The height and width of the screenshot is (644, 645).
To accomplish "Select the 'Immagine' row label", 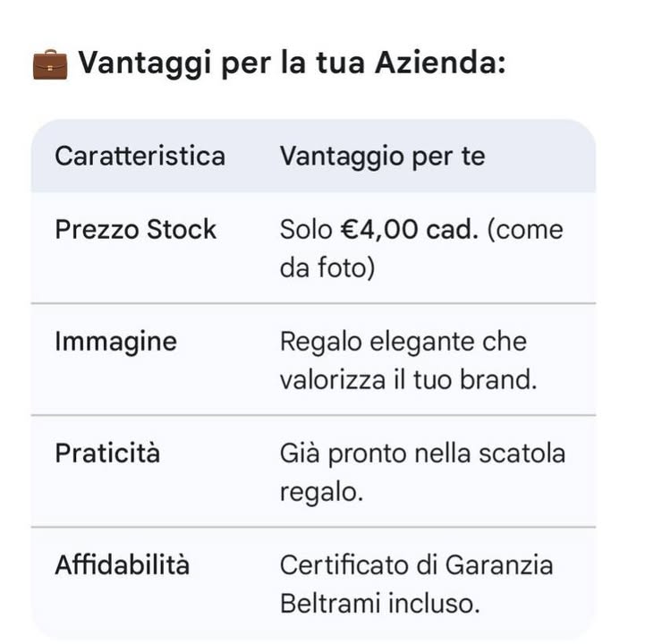I will 115,342.
